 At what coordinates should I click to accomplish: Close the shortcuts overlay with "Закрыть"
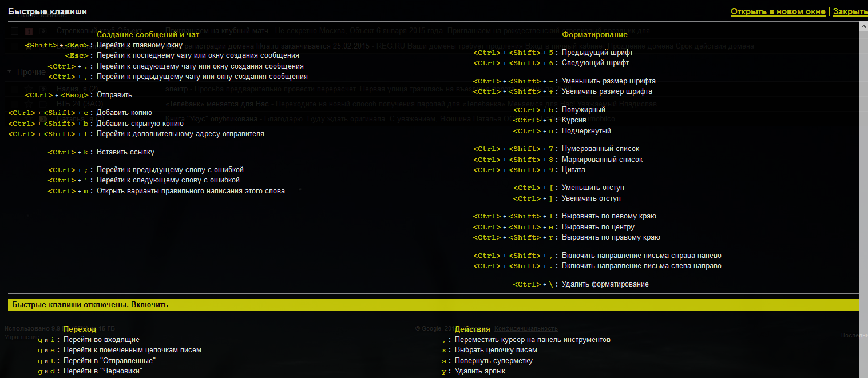click(850, 11)
